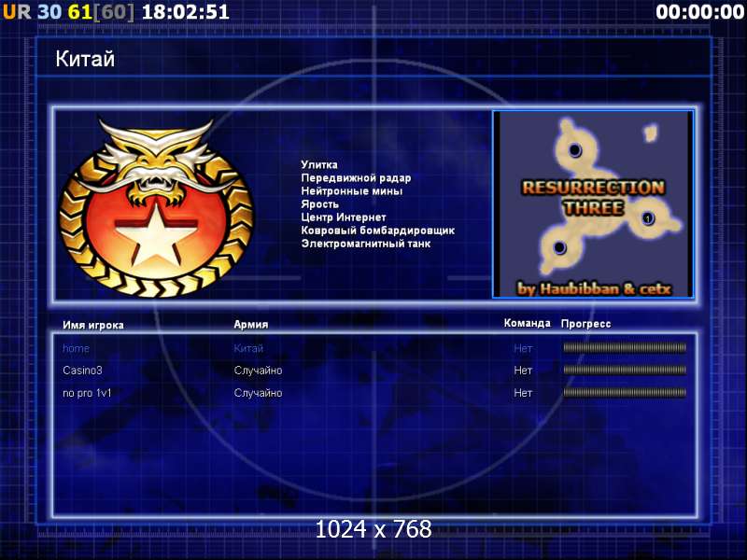Image resolution: width=747 pixels, height=560 pixels.
Task: Click Случайно army for Casino3
Action: click(x=258, y=370)
